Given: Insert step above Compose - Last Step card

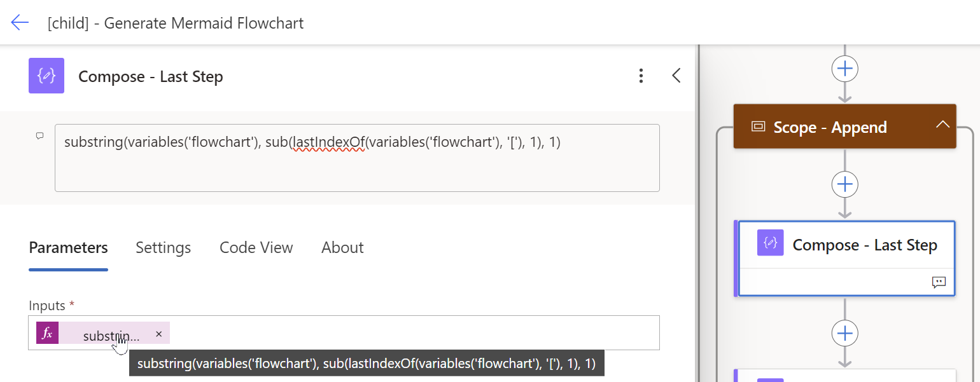Looking at the screenshot, I should (x=844, y=184).
